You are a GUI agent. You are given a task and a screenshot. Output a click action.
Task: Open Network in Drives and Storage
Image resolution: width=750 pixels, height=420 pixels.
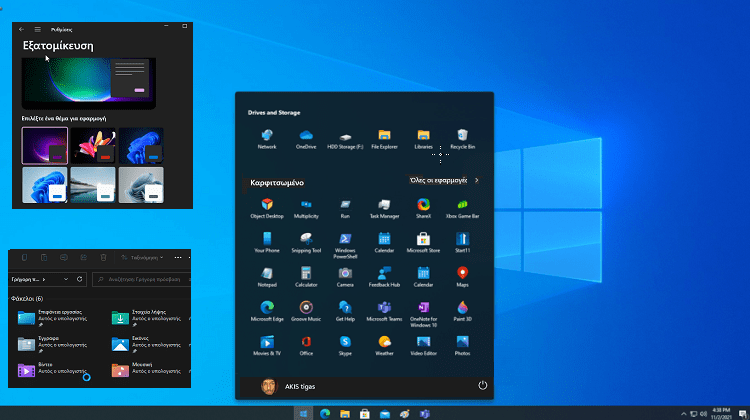point(267,139)
